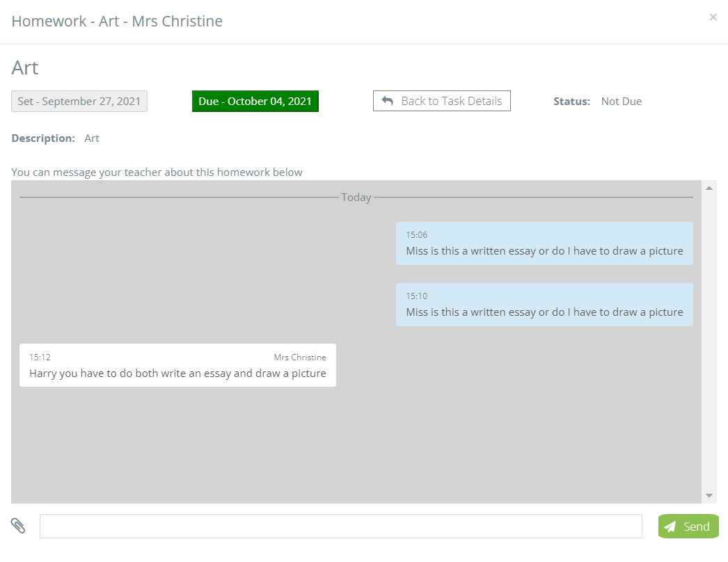Click the 15:06 message bubble
This screenshot has width=728, height=562.
544,243
